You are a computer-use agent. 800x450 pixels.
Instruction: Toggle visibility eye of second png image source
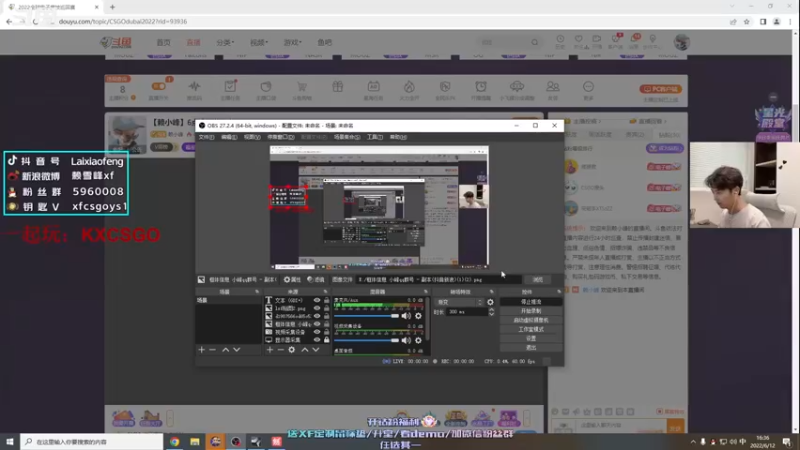tap(317, 308)
